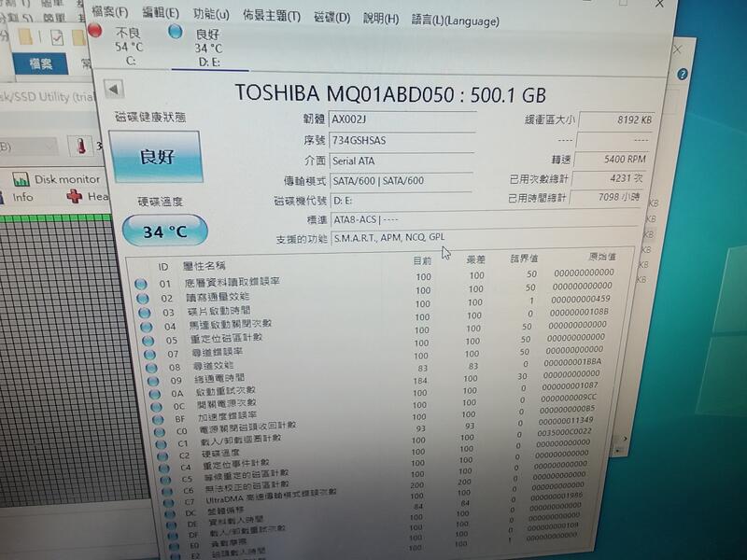Click status circle for attribute 07

click(x=149, y=355)
